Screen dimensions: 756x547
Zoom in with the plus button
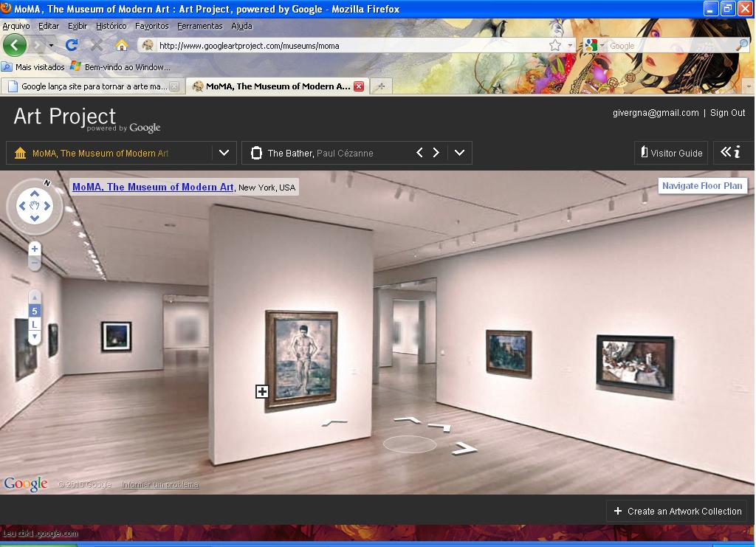click(34, 250)
